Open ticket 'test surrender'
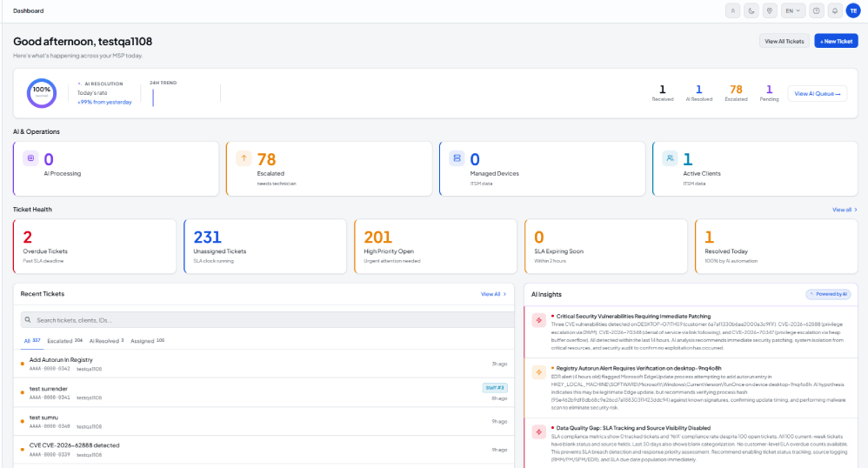868x468 pixels. tap(264, 392)
